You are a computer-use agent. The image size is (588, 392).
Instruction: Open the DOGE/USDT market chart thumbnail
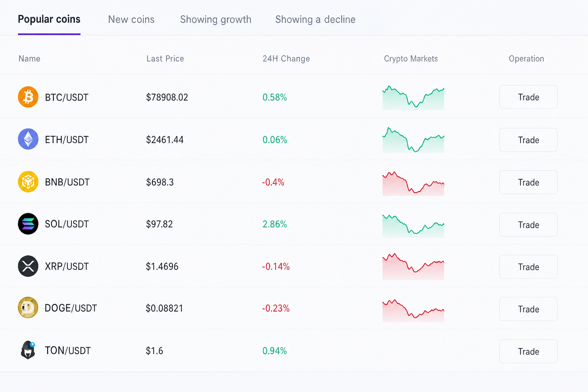pyautogui.click(x=413, y=310)
